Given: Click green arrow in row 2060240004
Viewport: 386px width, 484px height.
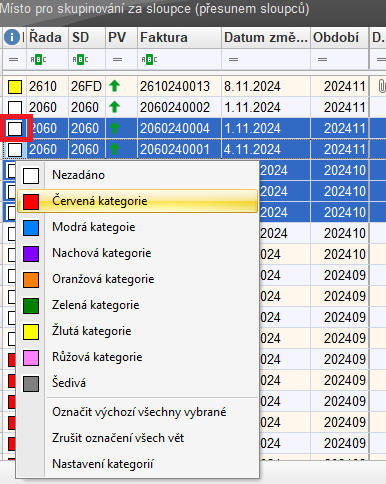Looking at the screenshot, I should tap(115, 128).
